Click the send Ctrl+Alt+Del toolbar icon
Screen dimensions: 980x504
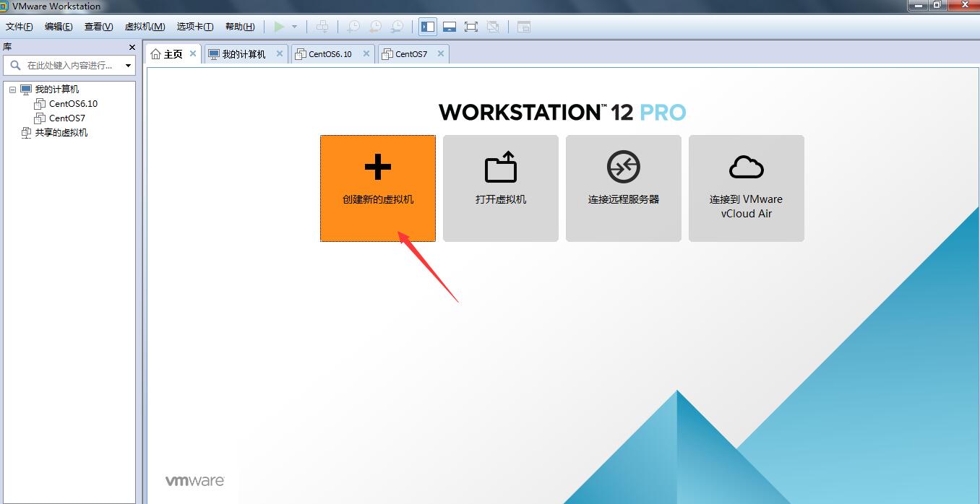tap(322, 27)
